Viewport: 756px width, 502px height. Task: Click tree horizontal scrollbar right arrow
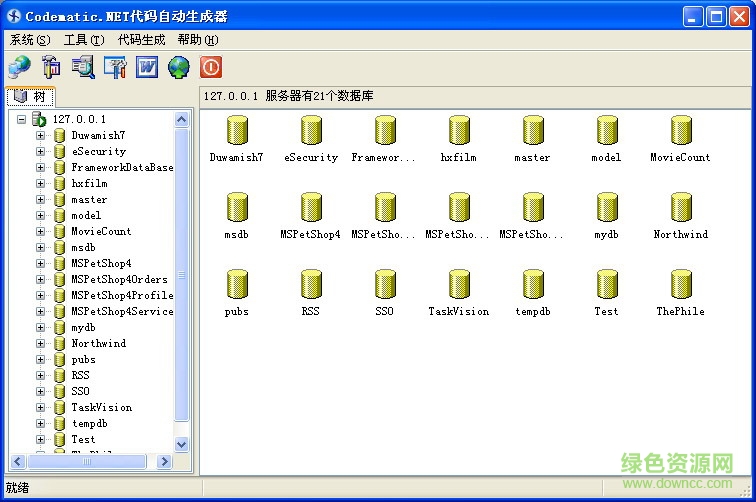click(x=164, y=461)
